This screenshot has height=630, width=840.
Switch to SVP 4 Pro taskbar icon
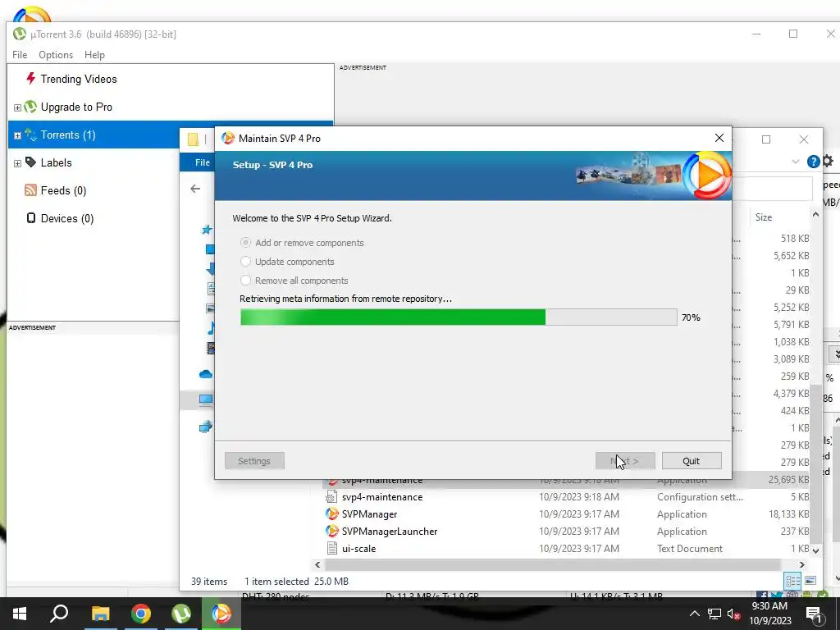221,614
